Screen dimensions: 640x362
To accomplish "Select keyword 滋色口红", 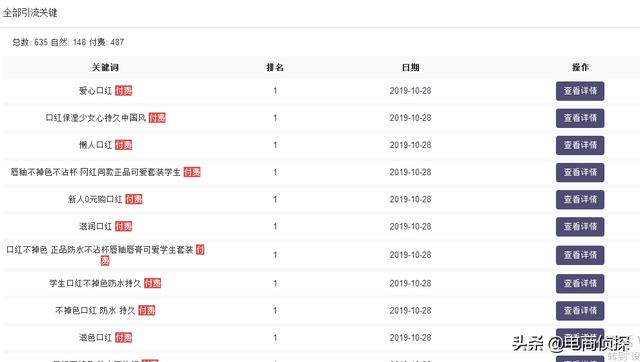I will point(95,338).
